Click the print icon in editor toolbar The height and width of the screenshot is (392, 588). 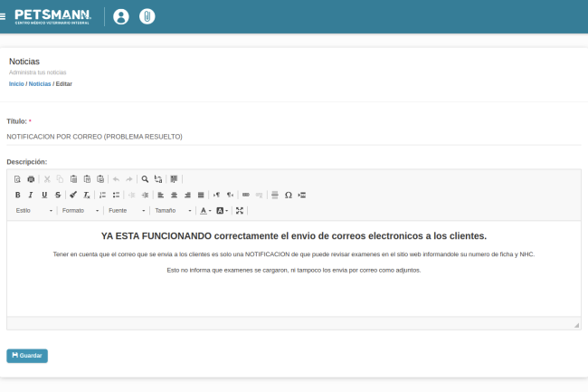tap(31, 179)
